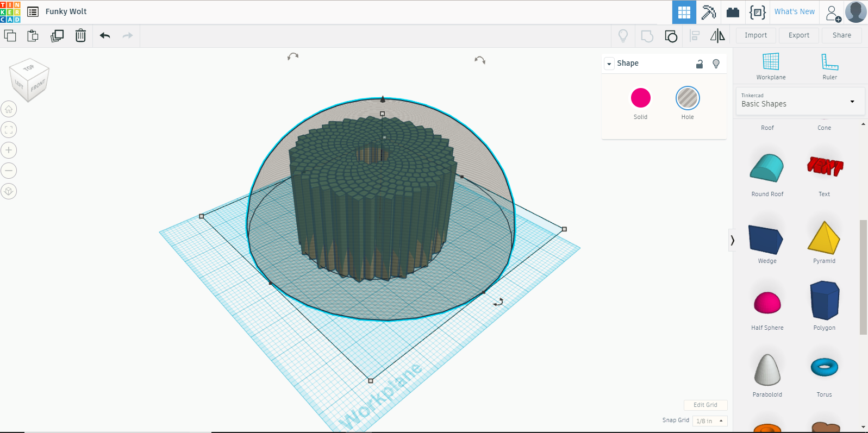
Task: Click the Paste toolbar icon
Action: point(33,36)
